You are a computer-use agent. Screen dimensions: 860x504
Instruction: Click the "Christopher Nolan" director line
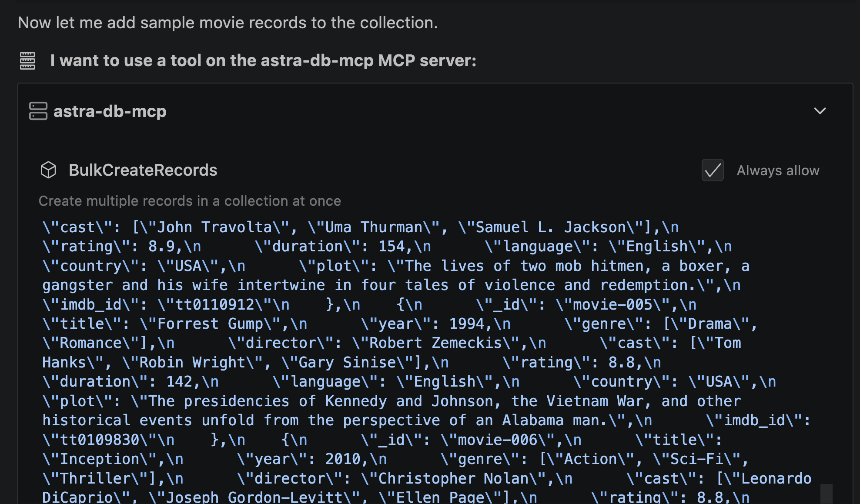427,478
